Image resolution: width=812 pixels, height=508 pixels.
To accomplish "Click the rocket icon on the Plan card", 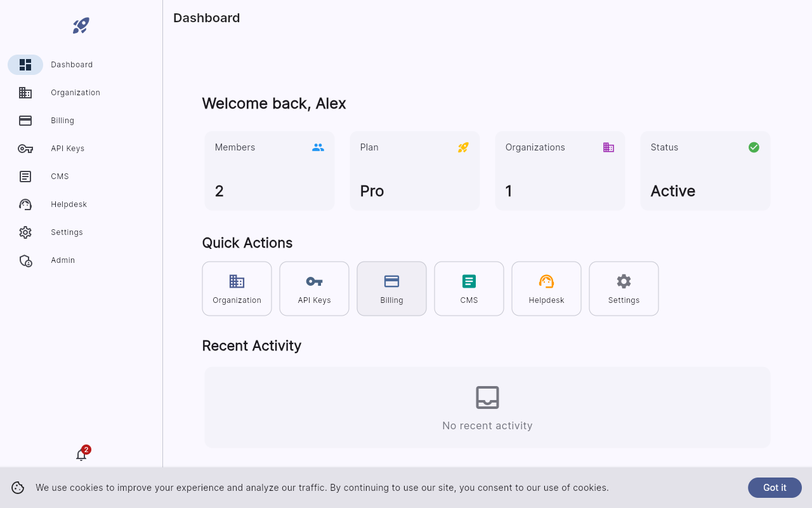I will pos(463,147).
